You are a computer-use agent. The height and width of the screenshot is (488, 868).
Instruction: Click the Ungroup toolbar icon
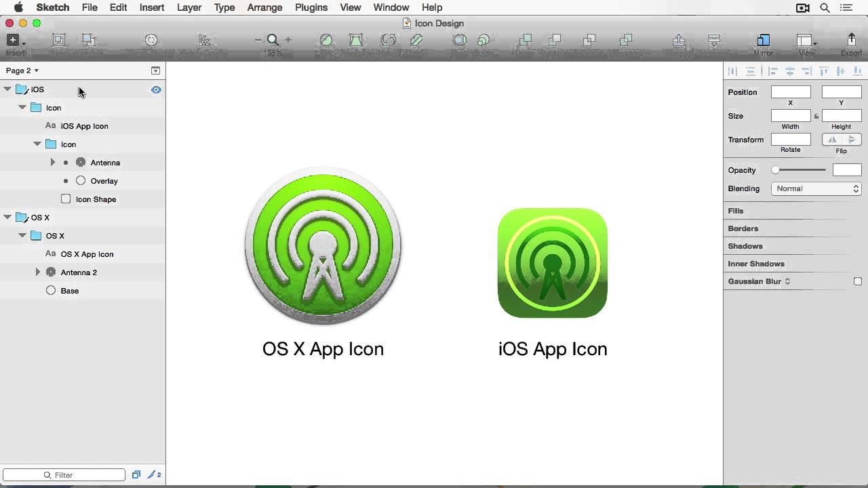point(87,41)
